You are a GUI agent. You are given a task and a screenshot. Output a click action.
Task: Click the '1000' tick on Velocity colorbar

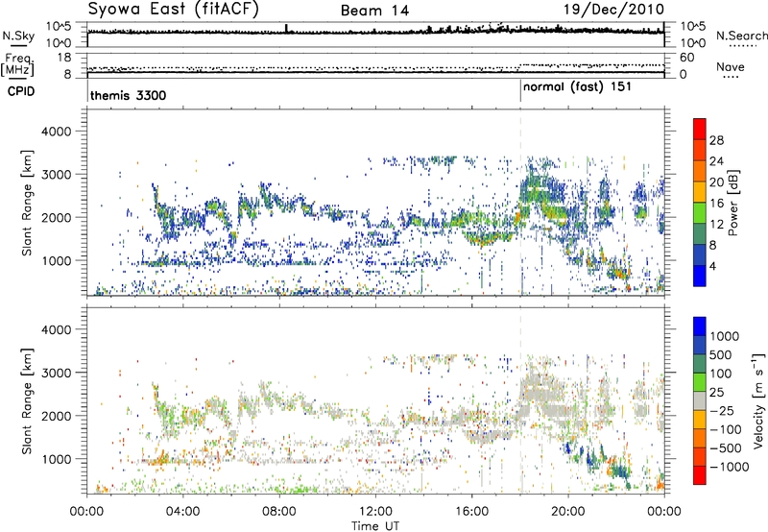tap(724, 336)
